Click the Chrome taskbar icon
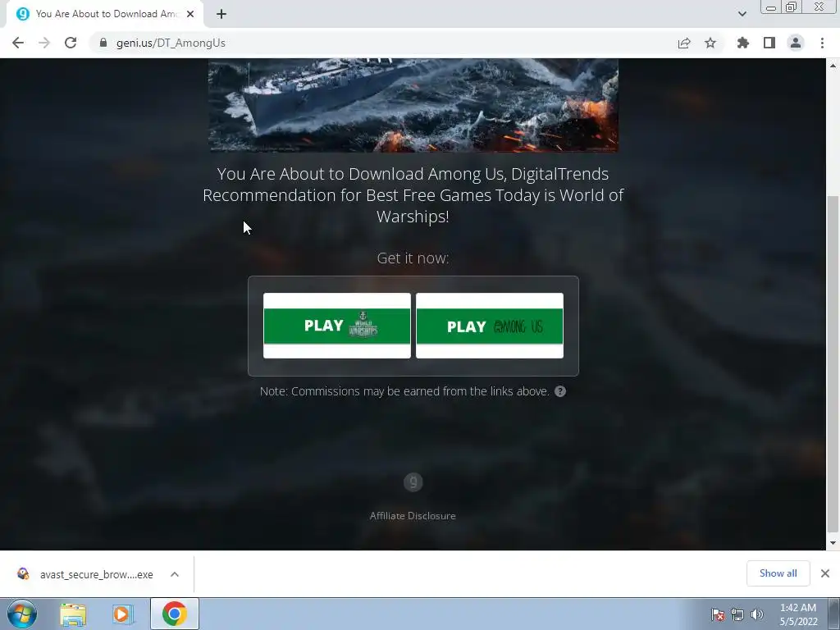This screenshot has width=840, height=630. [174, 614]
